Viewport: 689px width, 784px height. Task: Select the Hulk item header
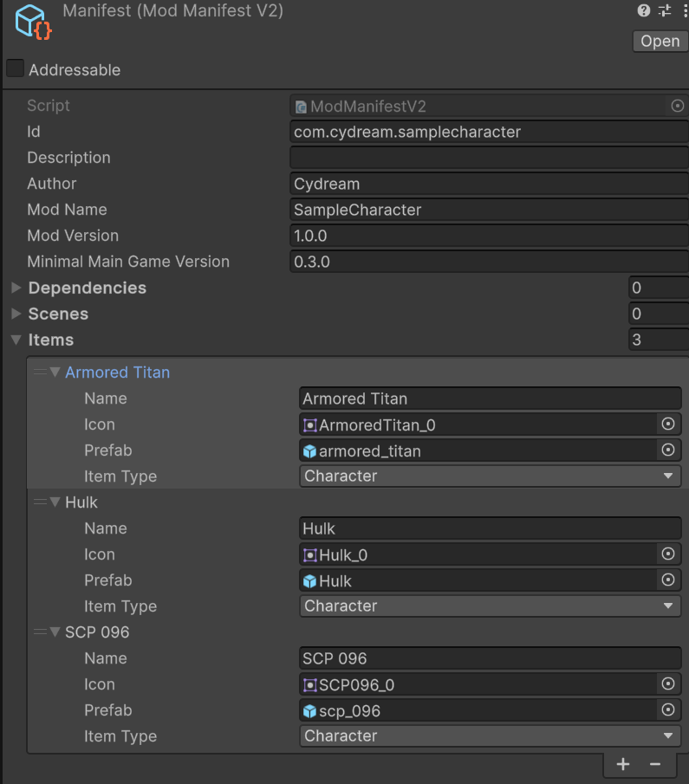[81, 502]
